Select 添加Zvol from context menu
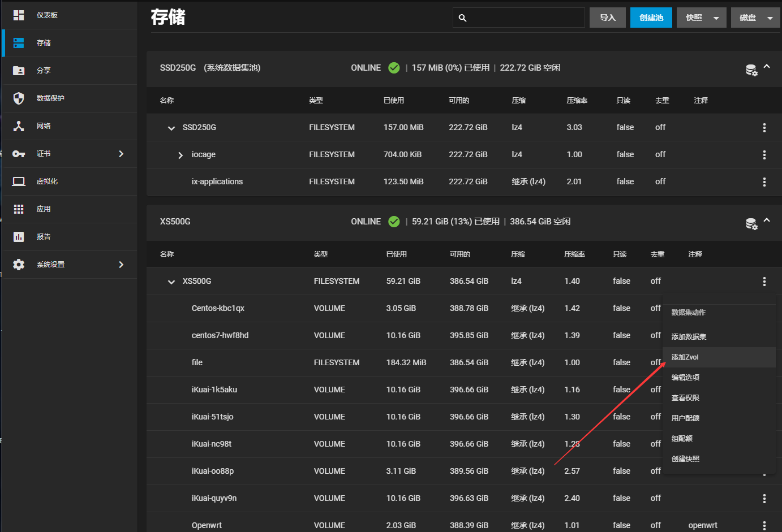This screenshot has height=532, width=782. 685,357
